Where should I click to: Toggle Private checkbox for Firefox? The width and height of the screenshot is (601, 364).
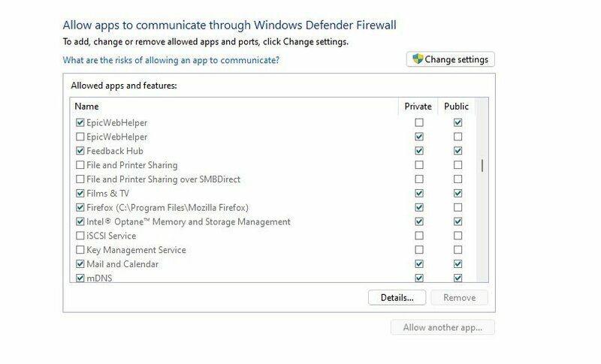coord(419,208)
